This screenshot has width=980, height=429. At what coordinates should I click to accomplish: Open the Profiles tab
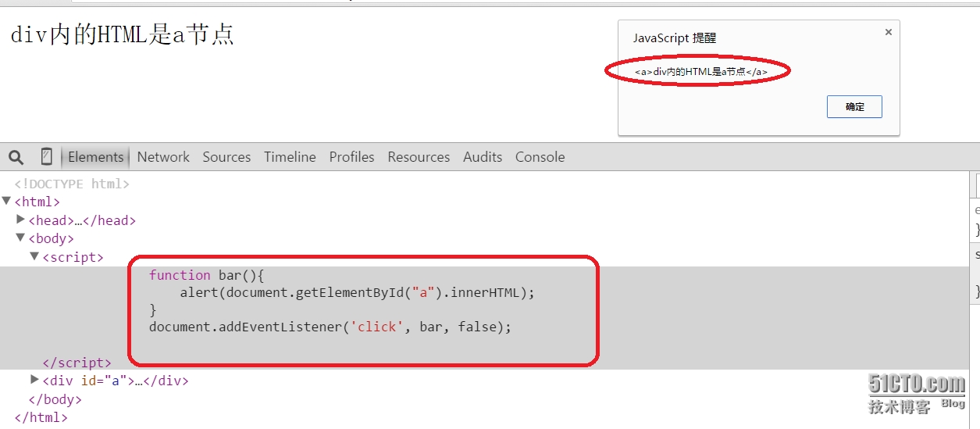pyautogui.click(x=351, y=157)
